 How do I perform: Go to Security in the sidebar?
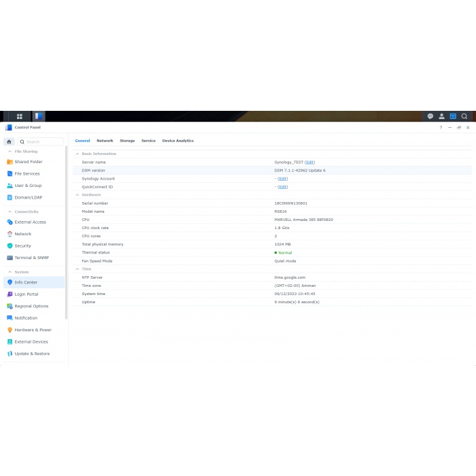[22, 245]
